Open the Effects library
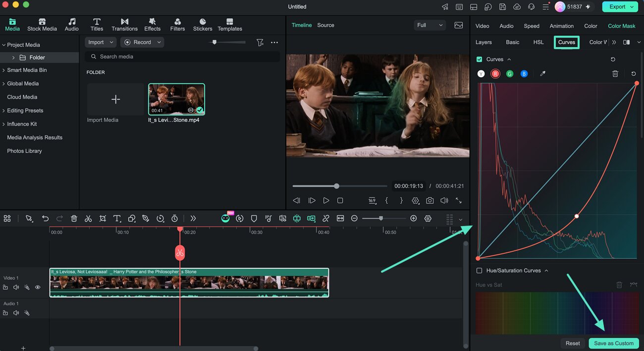 tap(153, 25)
